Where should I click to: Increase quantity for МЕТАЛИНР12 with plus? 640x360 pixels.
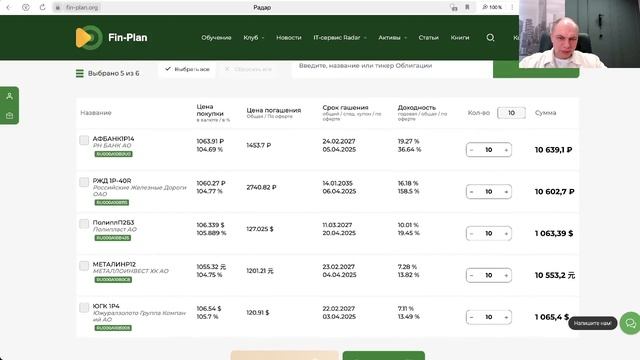[x=506, y=276]
